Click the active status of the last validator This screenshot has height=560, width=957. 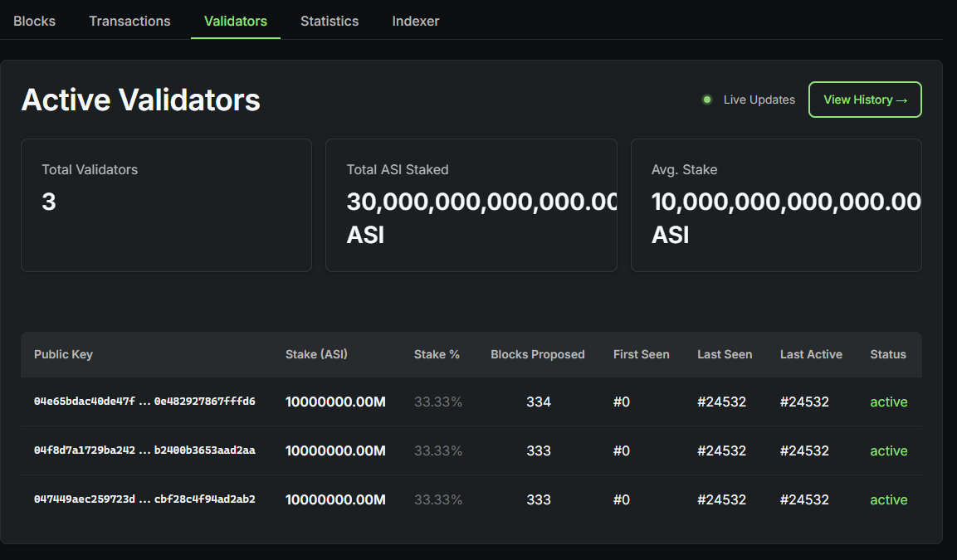pyautogui.click(x=888, y=499)
